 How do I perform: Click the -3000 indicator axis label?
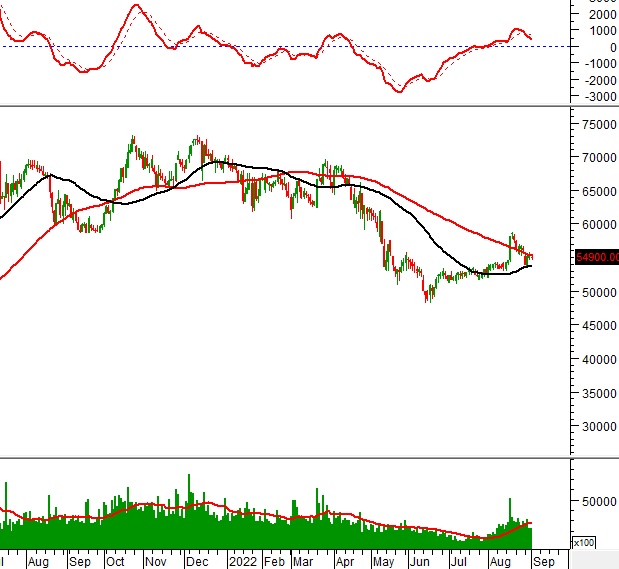[x=599, y=96]
